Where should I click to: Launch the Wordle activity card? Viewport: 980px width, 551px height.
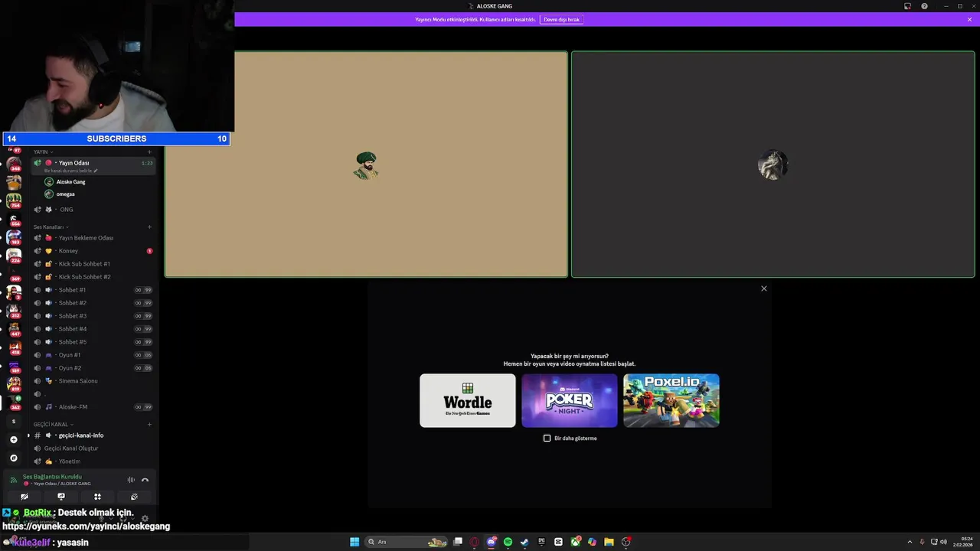pos(468,400)
